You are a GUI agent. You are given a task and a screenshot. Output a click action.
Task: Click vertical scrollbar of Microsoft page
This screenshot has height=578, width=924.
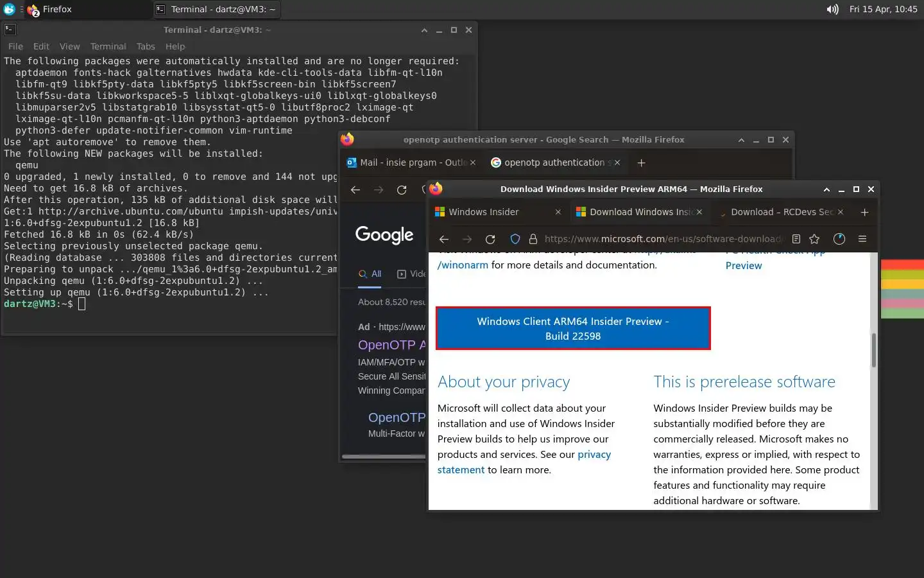873,350
